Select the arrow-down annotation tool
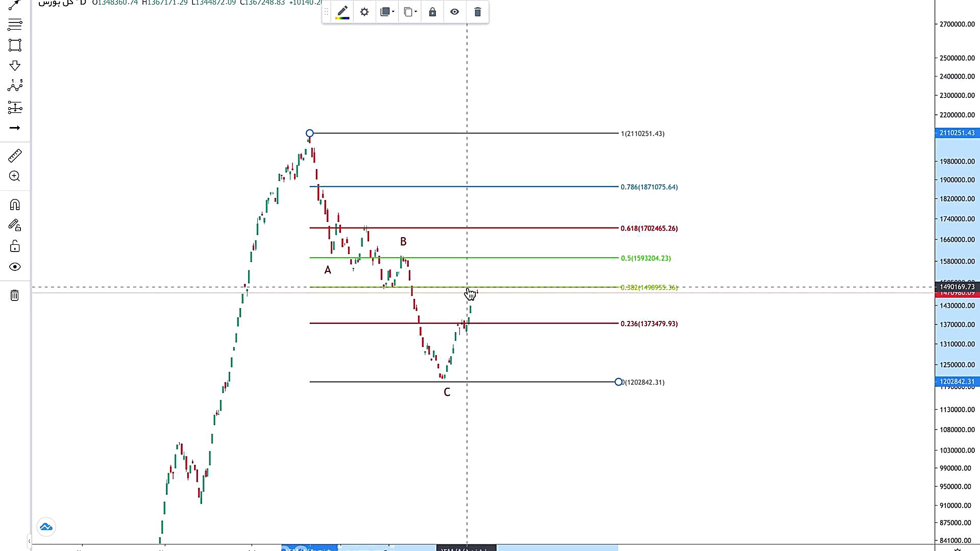 15,66
